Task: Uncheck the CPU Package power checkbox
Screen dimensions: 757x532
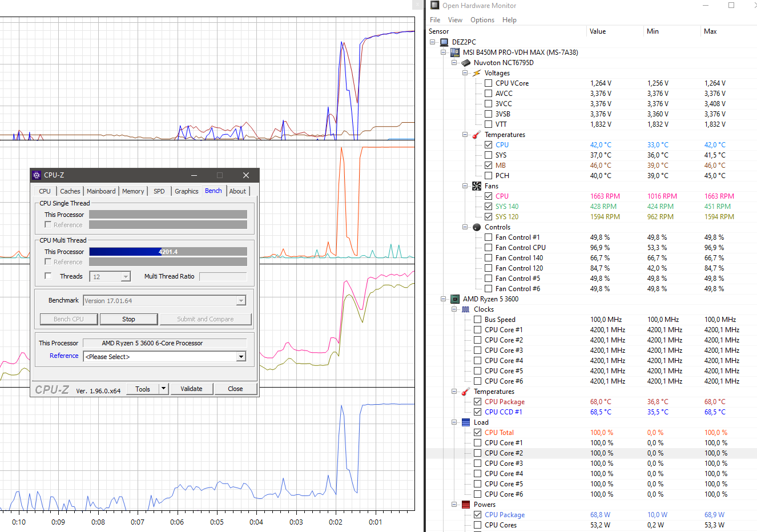Action: [478, 515]
